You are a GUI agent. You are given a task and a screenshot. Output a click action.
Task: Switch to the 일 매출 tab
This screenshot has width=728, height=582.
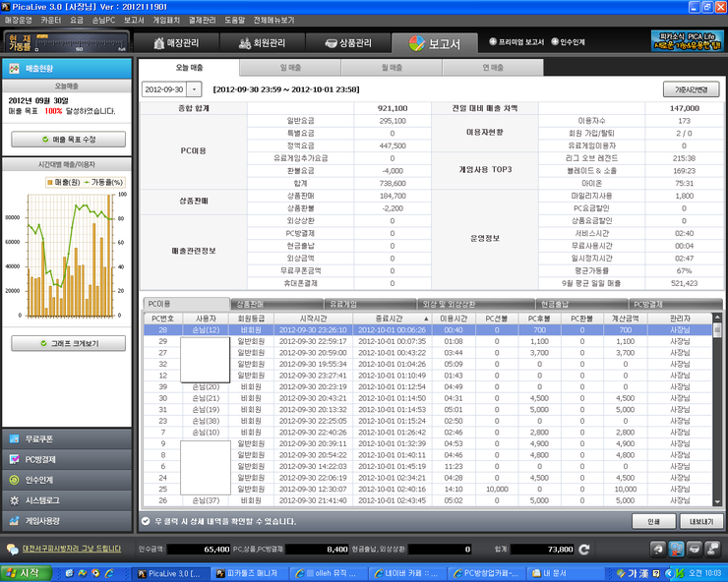tap(290, 68)
